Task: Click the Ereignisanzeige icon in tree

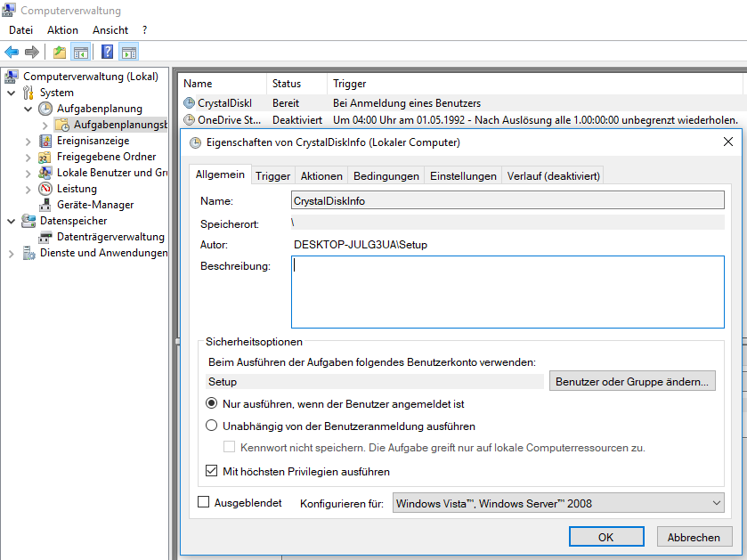Action: pos(45,141)
